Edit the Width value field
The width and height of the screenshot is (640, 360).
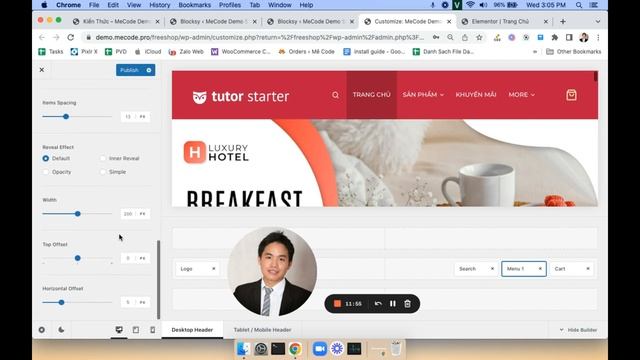[128, 214]
